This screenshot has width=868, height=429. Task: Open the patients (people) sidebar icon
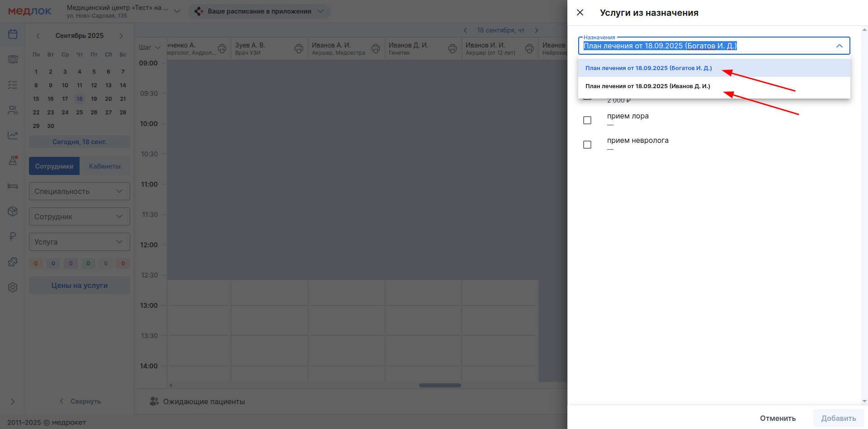13,110
